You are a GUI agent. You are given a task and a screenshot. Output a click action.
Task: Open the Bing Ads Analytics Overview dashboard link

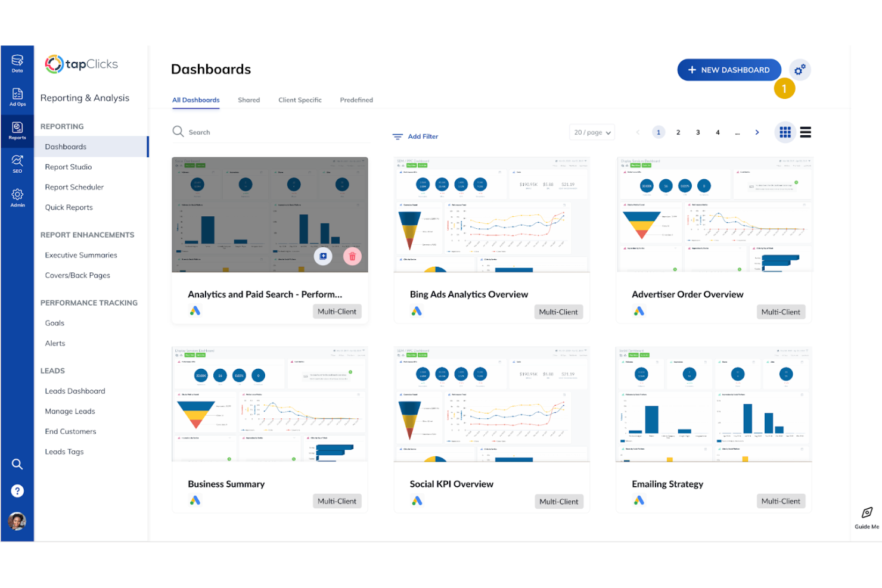[468, 294]
